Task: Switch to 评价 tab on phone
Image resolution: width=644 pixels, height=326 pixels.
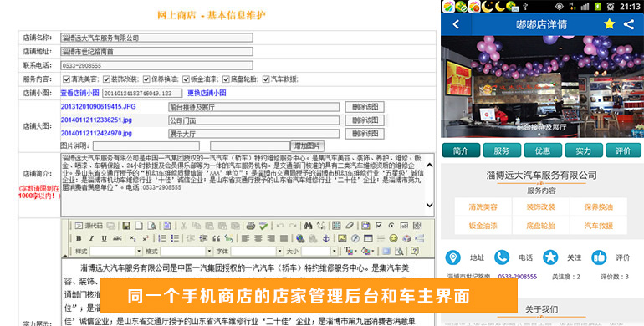Action: coord(623,150)
